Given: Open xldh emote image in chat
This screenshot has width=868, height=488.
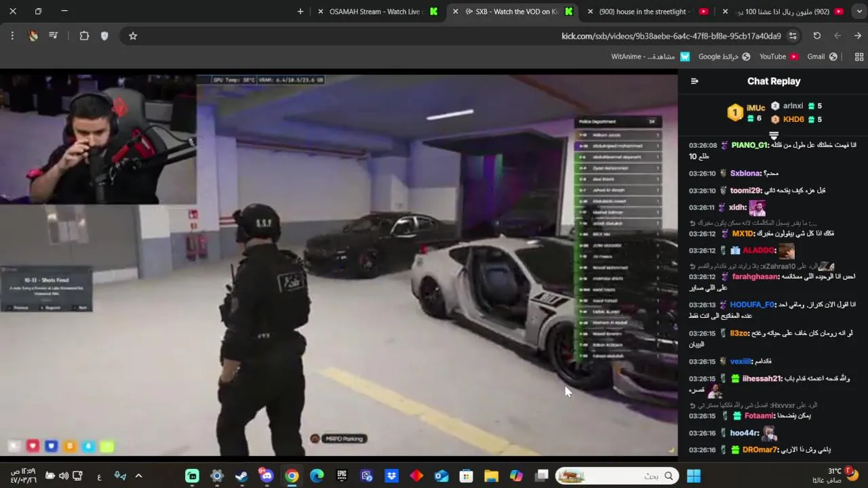Looking at the screenshot, I should [x=757, y=207].
